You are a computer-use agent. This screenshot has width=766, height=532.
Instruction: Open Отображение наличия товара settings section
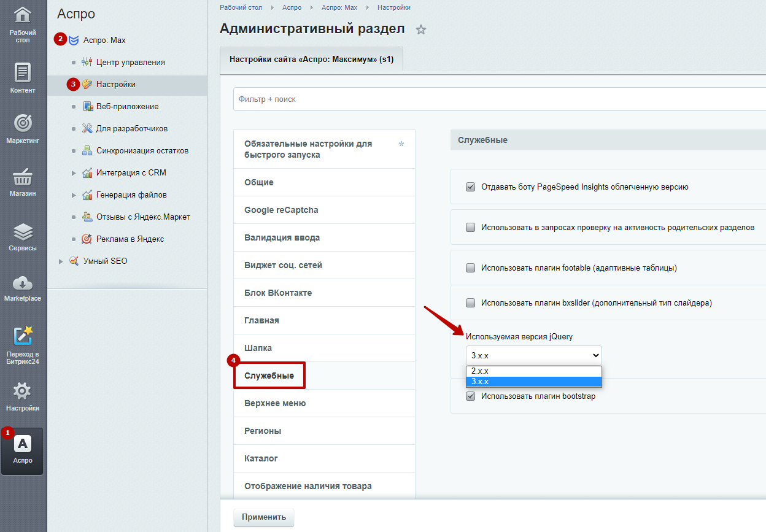324,486
